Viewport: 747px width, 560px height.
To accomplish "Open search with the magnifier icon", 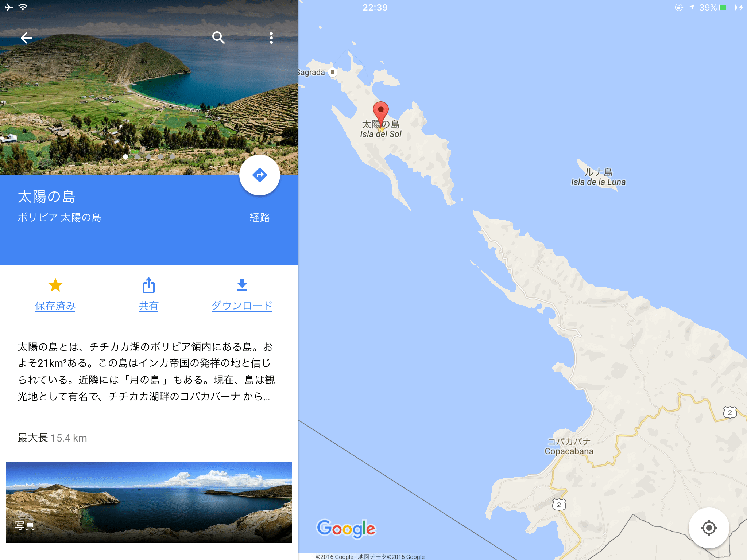I will [x=218, y=38].
